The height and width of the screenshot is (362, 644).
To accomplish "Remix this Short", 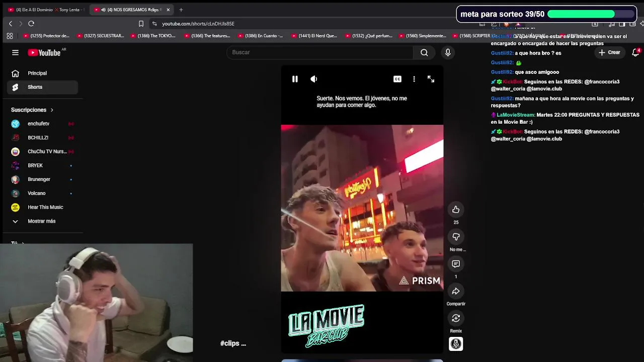I will coord(456,318).
